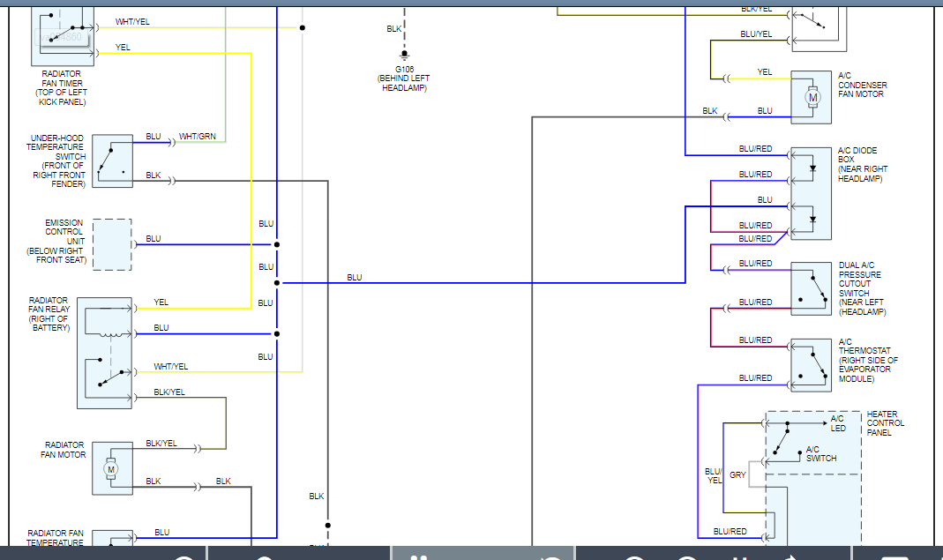Image resolution: width=943 pixels, height=560 pixels.
Task: Select the GRY wire label
Action: (x=737, y=474)
